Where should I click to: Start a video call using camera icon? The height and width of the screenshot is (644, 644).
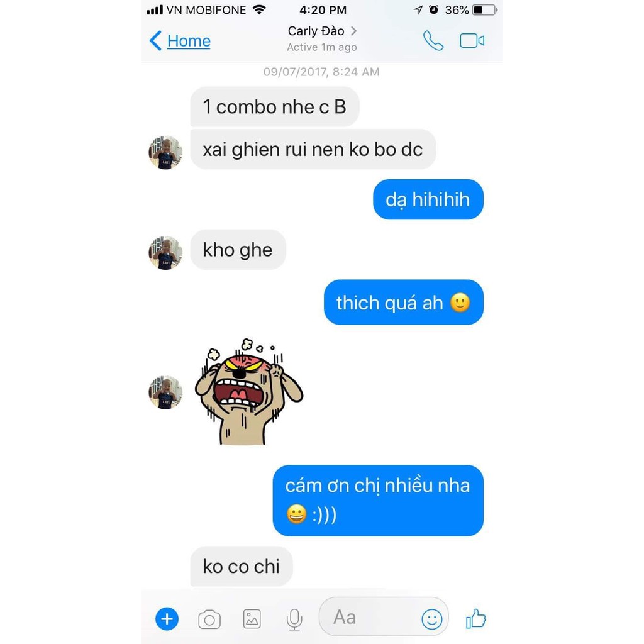(472, 41)
